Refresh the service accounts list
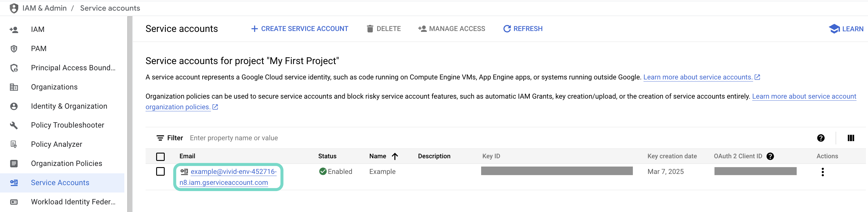This screenshot has width=868, height=212. (523, 29)
